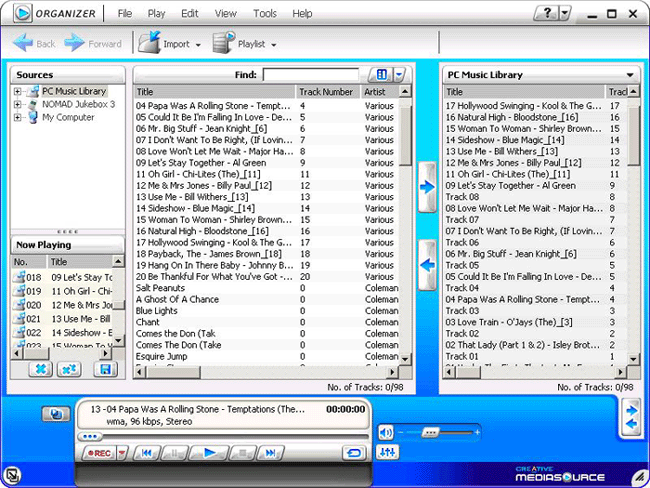The width and height of the screenshot is (650, 488).
Task: Click the column view icon beside Find
Action: 381,75
